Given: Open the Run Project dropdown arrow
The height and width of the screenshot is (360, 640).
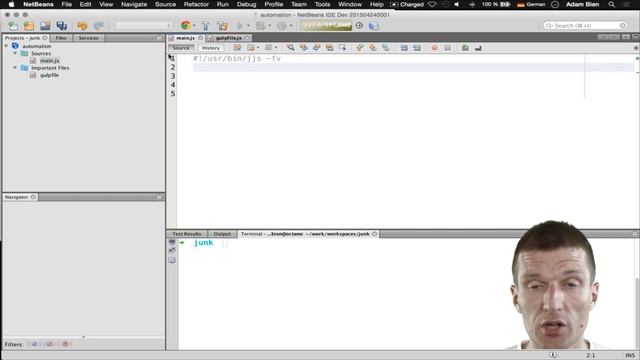Looking at the screenshot, I should coord(248,26).
